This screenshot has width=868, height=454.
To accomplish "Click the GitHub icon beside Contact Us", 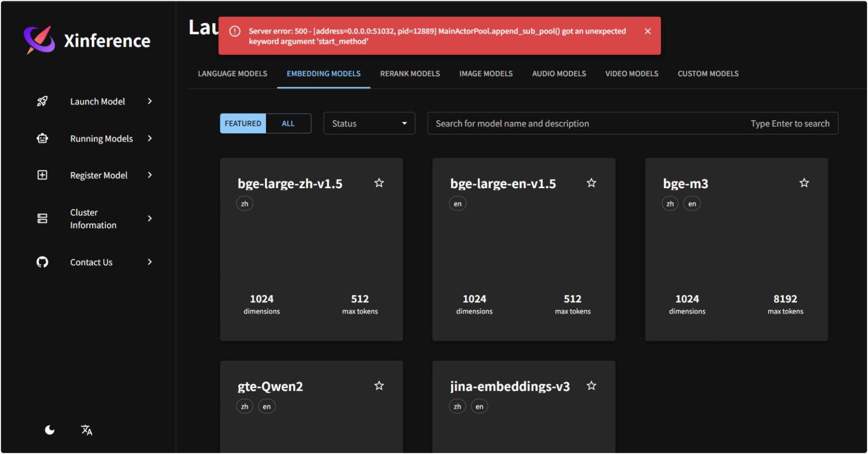I will point(43,262).
